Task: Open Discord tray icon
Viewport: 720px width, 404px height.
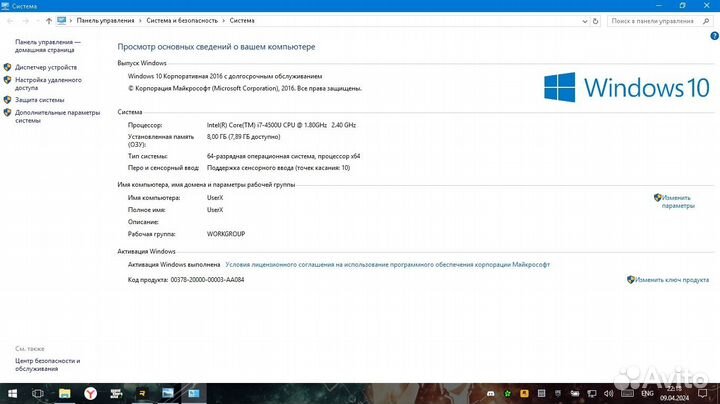Action: pyautogui.click(x=490, y=393)
